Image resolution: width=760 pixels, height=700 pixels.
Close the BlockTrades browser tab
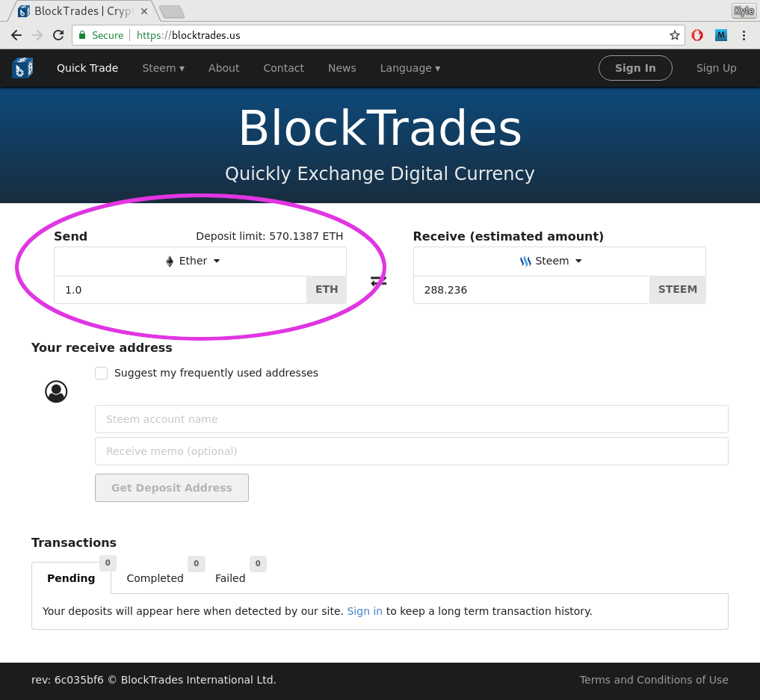click(144, 11)
